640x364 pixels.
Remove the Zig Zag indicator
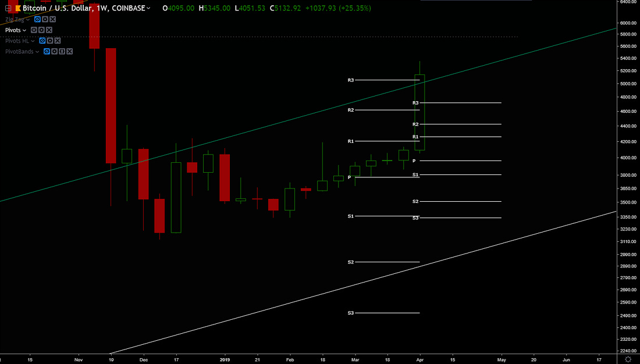point(52,19)
